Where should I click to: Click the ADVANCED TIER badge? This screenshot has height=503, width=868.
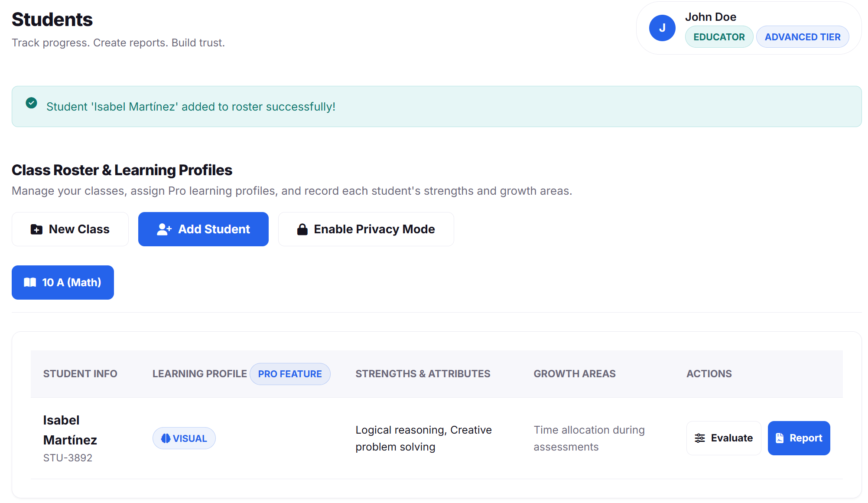802,37
